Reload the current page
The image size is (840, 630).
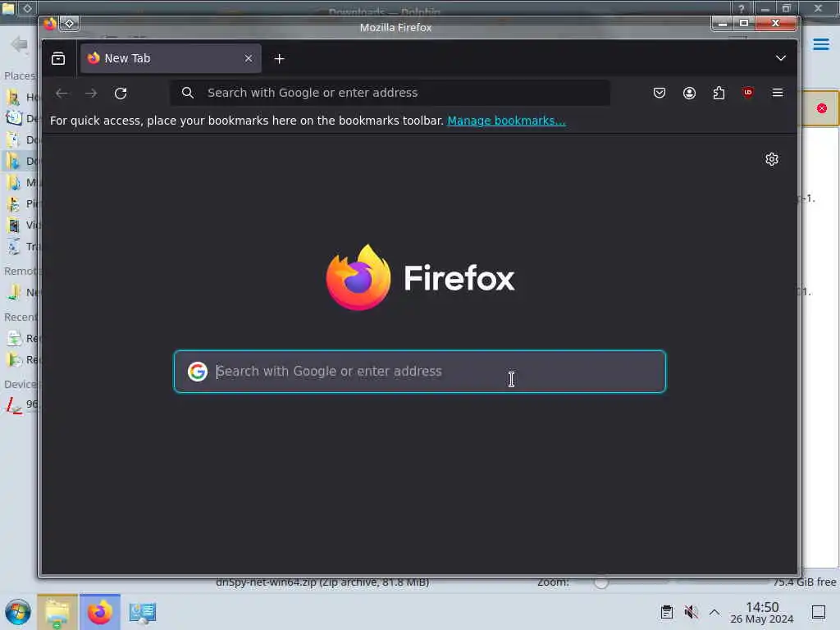tap(121, 94)
